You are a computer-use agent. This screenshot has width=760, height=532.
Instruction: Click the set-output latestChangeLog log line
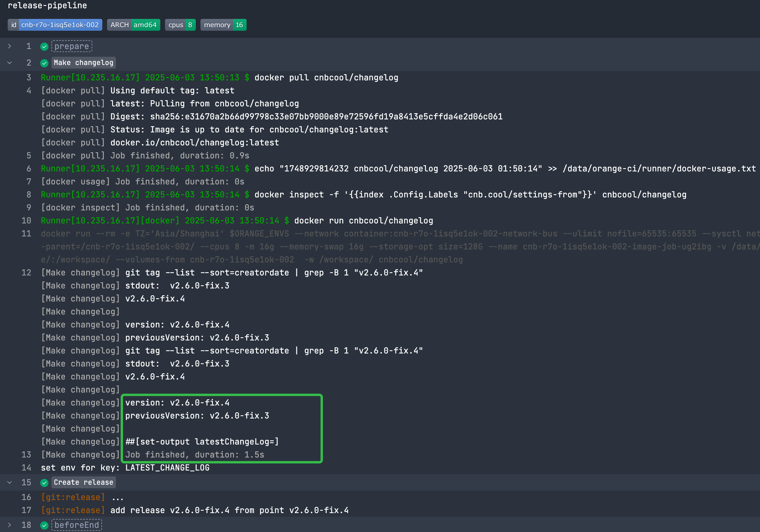(202, 442)
